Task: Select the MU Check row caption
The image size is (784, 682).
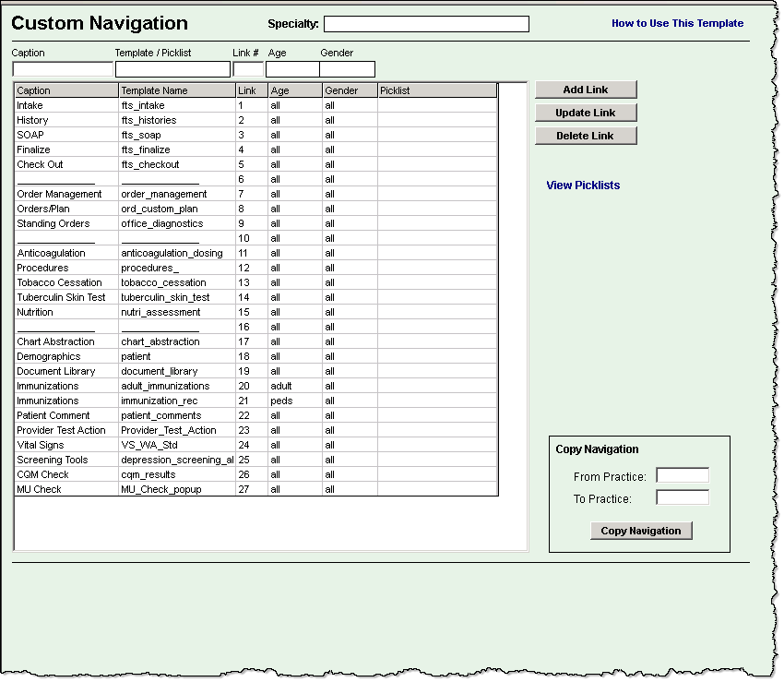Action: tap(39, 489)
